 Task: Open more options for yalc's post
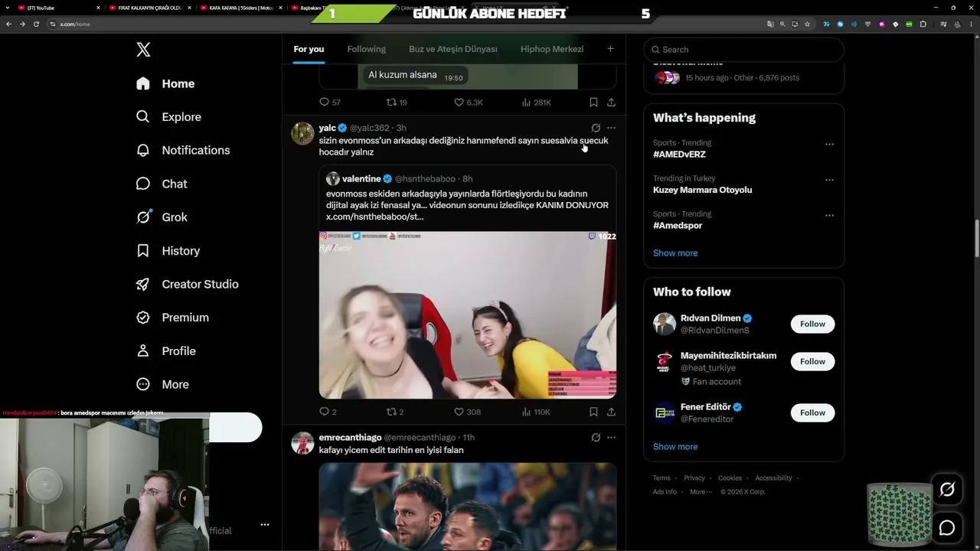611,128
